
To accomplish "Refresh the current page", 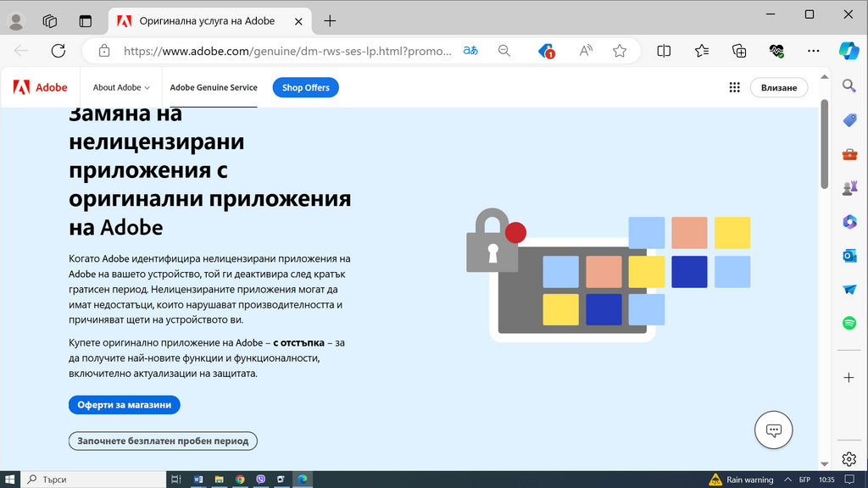I will [x=58, y=51].
